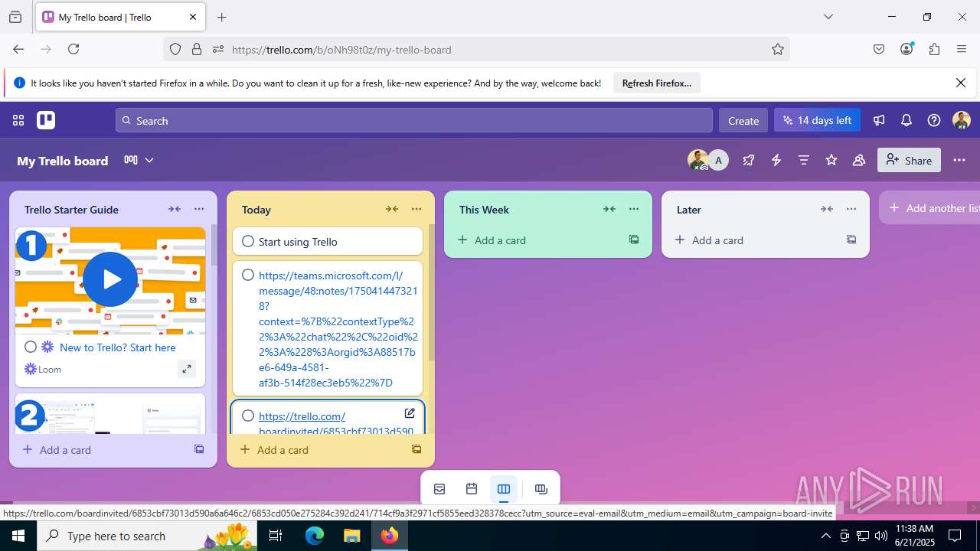Open Microsoft Edge from the taskbar
The height and width of the screenshot is (551, 980).
coord(315,536)
